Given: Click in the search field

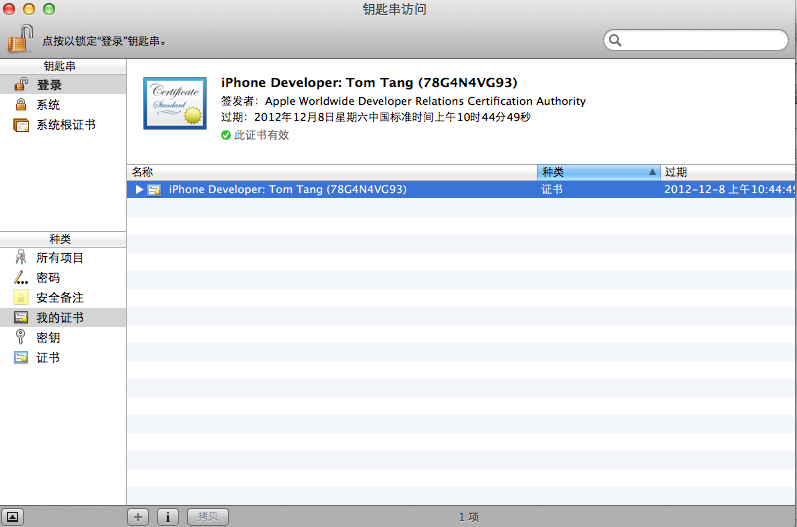Looking at the screenshot, I should pyautogui.click(x=696, y=40).
